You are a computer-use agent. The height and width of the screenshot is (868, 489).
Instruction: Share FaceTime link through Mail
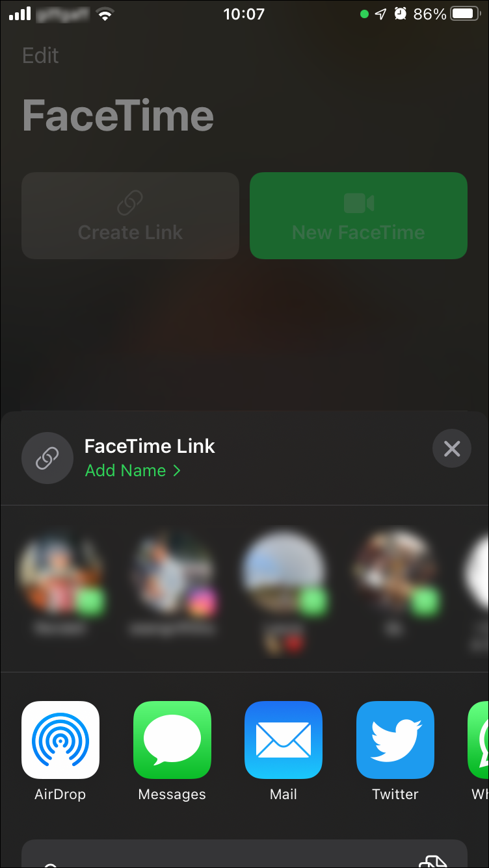284,740
